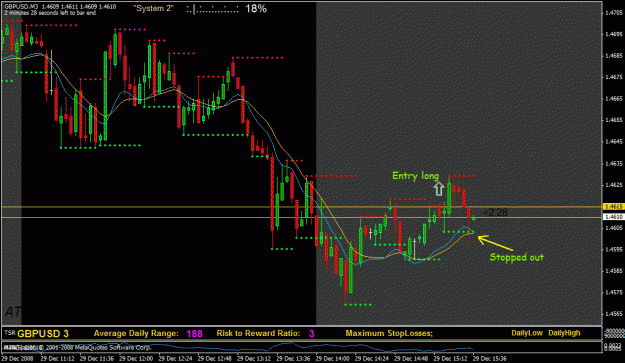Click the DailyHigh label

tap(564, 333)
